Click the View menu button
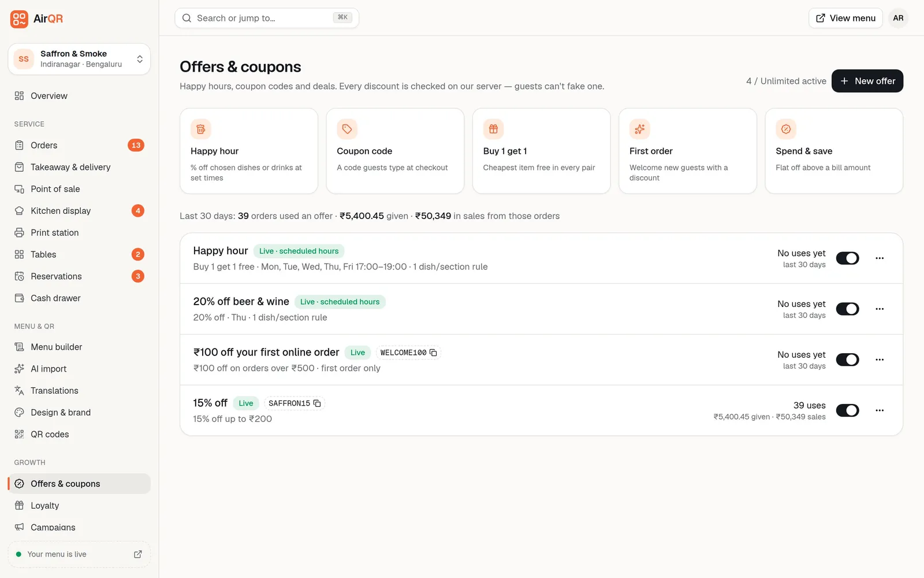Image resolution: width=924 pixels, height=578 pixels. pyautogui.click(x=845, y=18)
